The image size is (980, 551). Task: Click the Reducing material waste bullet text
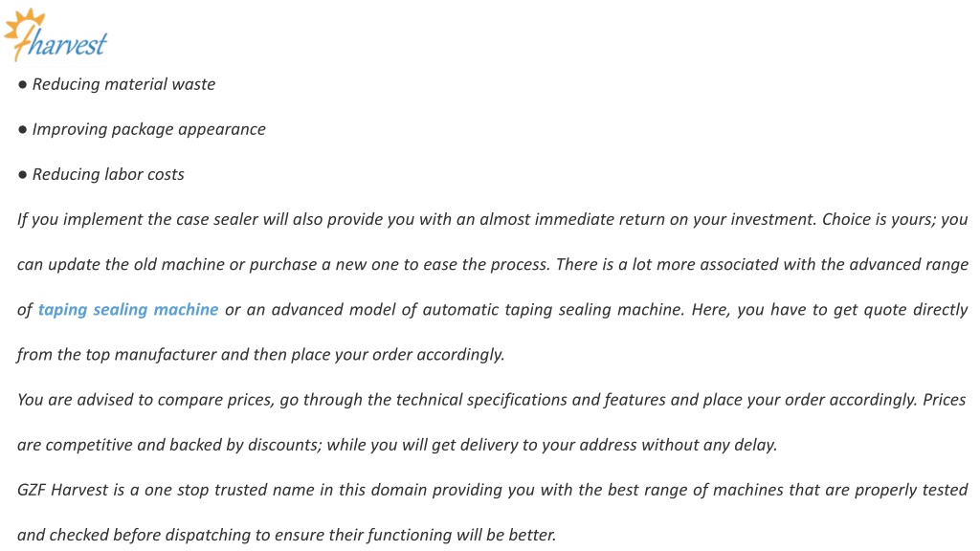tap(123, 84)
